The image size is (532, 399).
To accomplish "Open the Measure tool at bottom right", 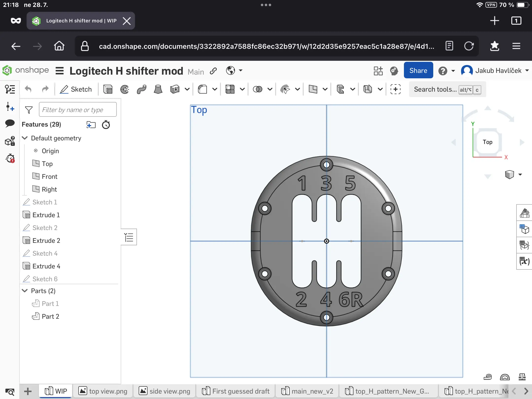I will tap(488, 377).
